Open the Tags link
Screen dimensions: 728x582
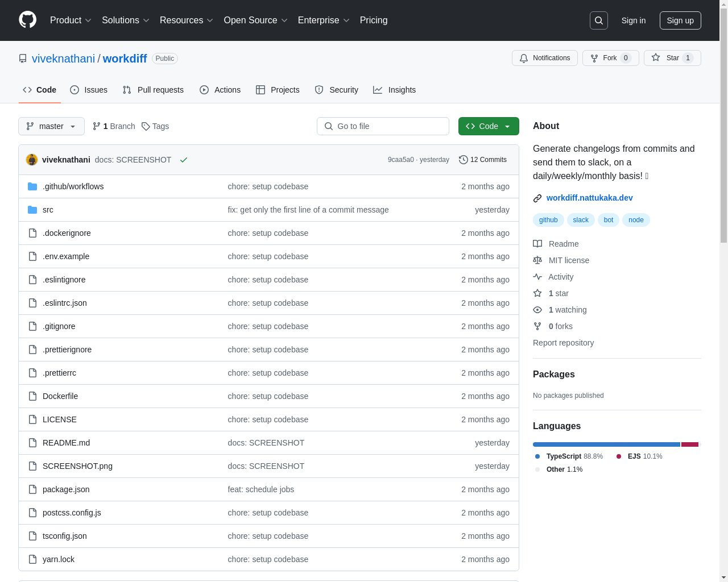pos(155,126)
